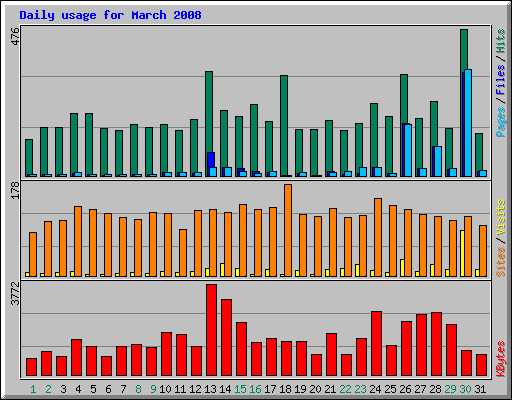The height and width of the screenshot is (400, 512).
Task: Click the 178 axis label
Action: [x=15, y=190]
